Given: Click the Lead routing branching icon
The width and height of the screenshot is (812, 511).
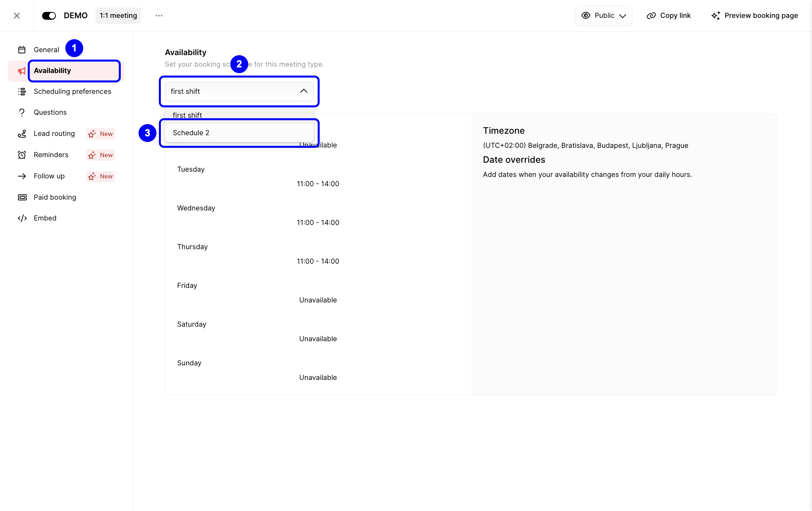Looking at the screenshot, I should pyautogui.click(x=22, y=134).
